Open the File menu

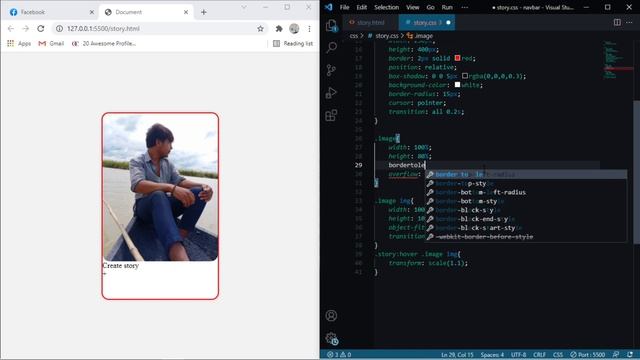344,7
